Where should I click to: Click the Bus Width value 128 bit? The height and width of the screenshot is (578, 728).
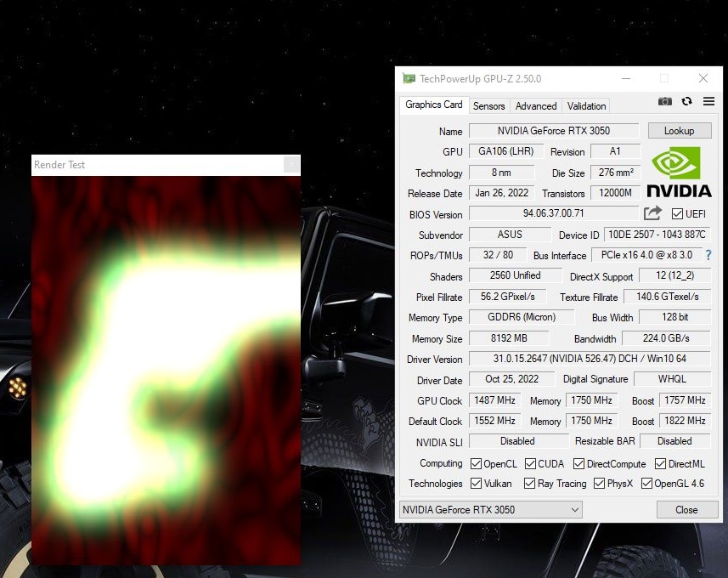click(x=675, y=317)
